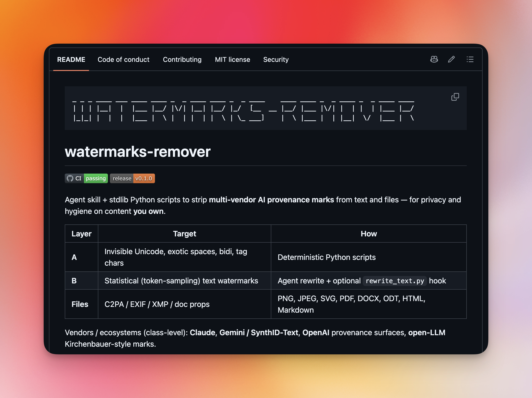Select the Contributing tab
The width and height of the screenshot is (532, 398).
point(182,60)
